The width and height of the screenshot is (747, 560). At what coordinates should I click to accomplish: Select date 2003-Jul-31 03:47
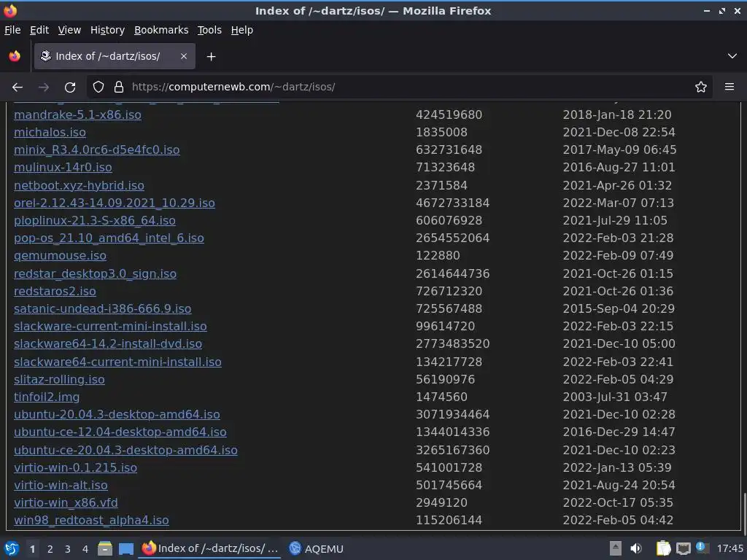615,397
